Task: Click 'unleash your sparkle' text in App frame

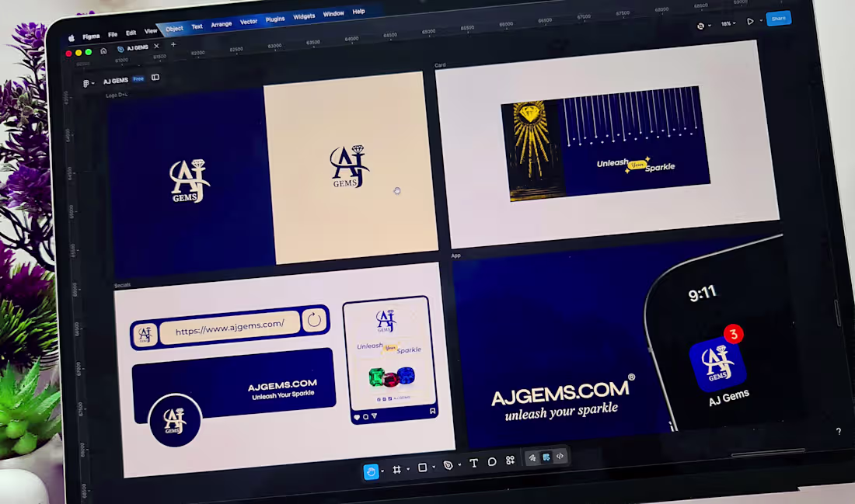Action: 561,412
